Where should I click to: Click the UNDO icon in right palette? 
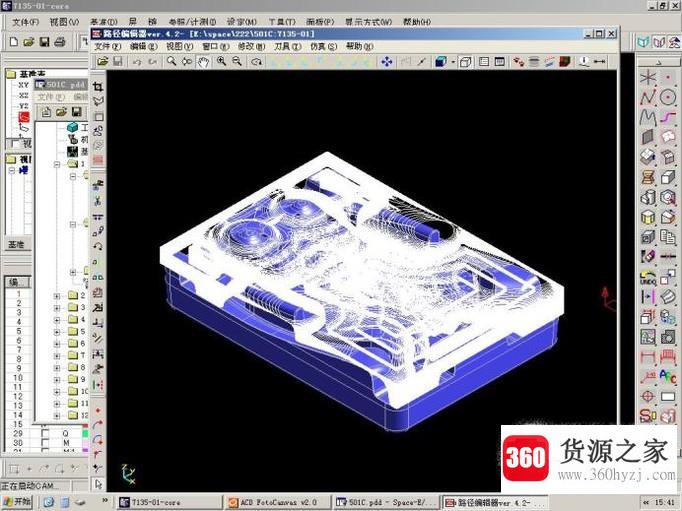pyautogui.click(x=648, y=277)
